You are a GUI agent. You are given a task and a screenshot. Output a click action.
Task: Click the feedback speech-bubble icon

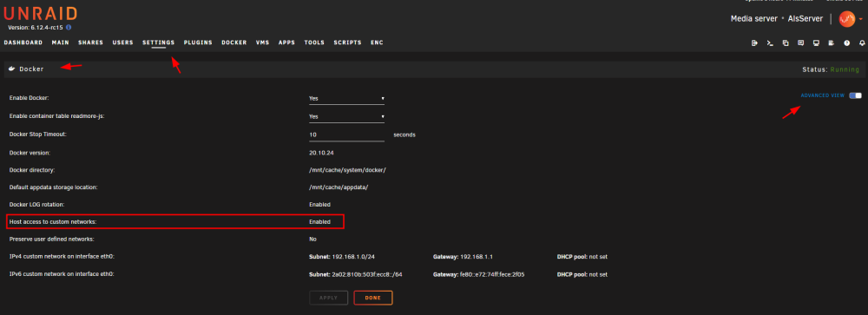[x=800, y=43]
